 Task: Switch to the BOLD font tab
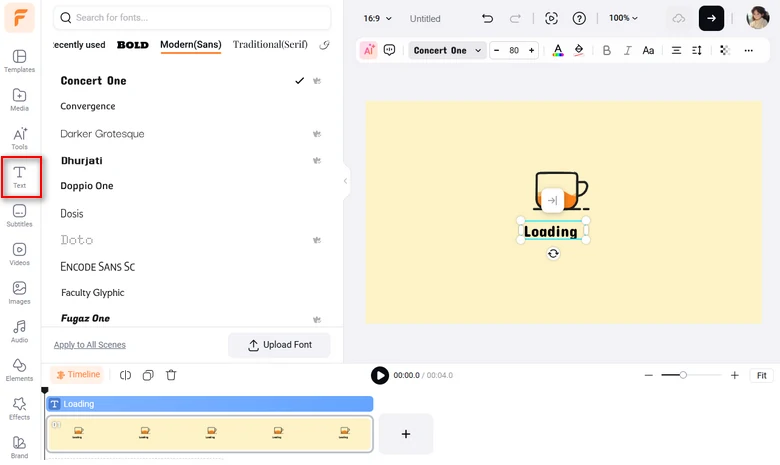pyautogui.click(x=133, y=45)
